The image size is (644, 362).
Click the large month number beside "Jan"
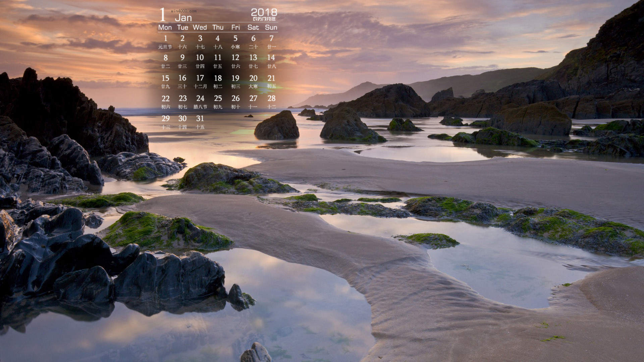click(x=163, y=15)
